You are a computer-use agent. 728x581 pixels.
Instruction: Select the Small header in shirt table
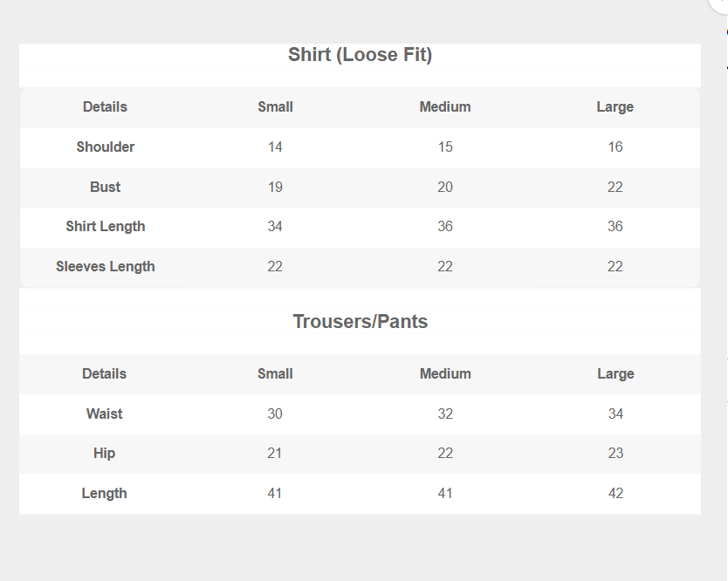pos(275,107)
